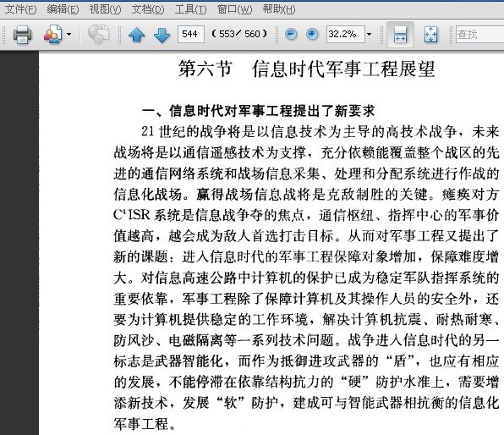Image resolution: width=504 pixels, height=435 pixels.
Task: Open the 工具(T) menu
Action: tap(190, 9)
